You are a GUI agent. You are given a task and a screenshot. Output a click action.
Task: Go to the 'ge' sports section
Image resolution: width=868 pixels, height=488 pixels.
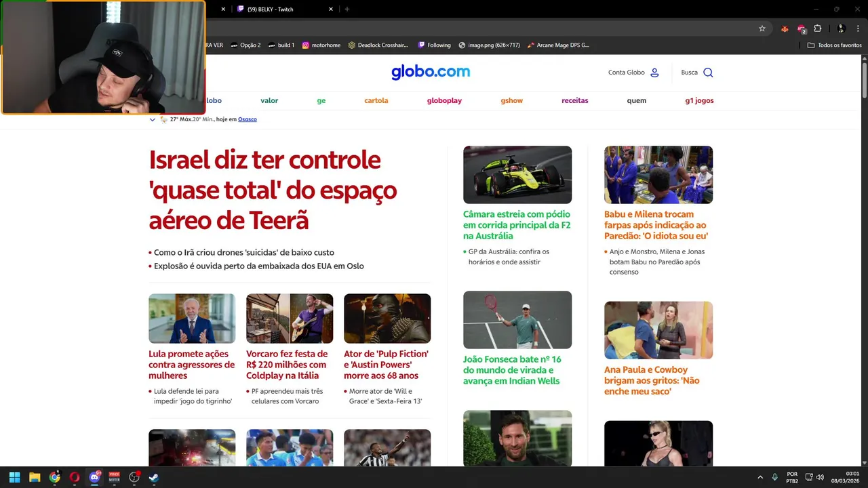point(321,100)
